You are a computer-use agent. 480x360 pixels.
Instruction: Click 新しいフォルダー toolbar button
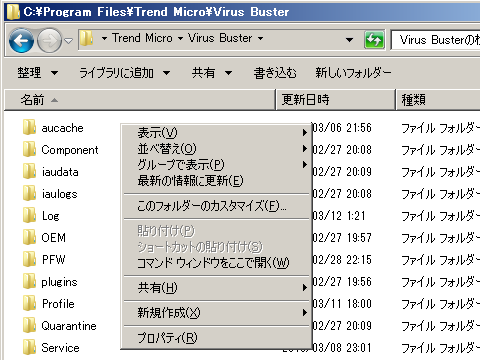353,72
